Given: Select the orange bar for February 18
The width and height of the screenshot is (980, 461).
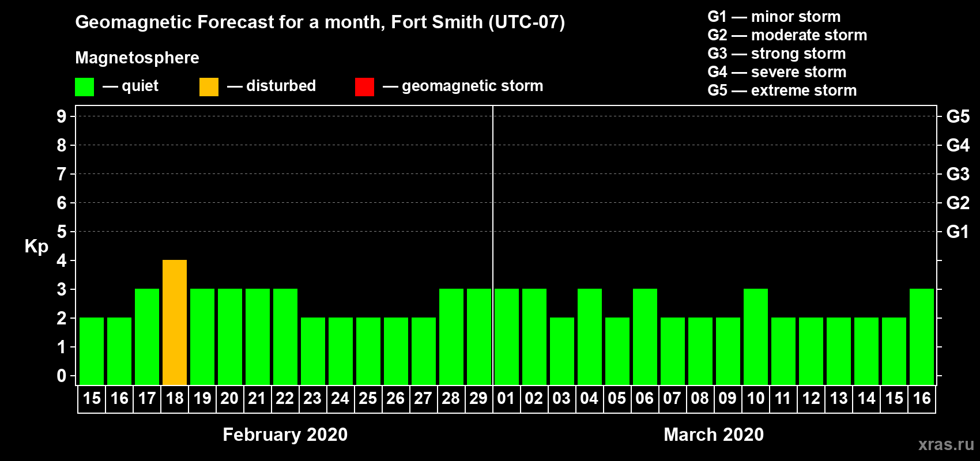Looking at the screenshot, I should point(175,323).
